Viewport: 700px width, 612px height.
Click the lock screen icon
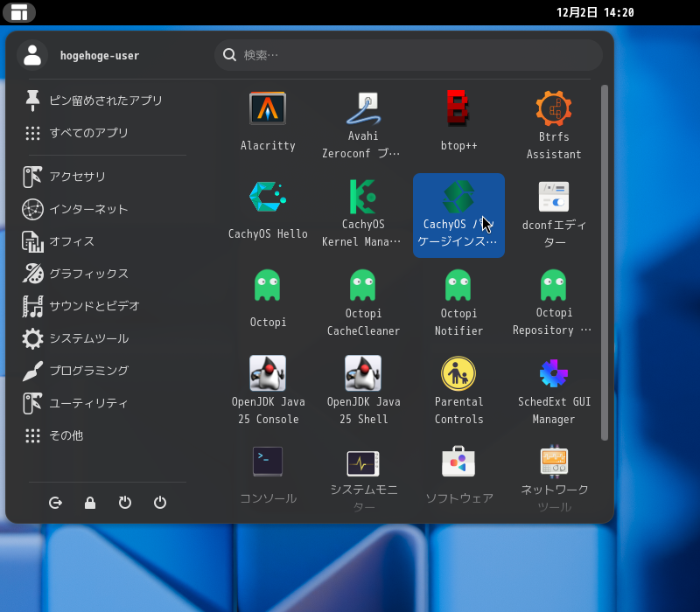pos(90,503)
